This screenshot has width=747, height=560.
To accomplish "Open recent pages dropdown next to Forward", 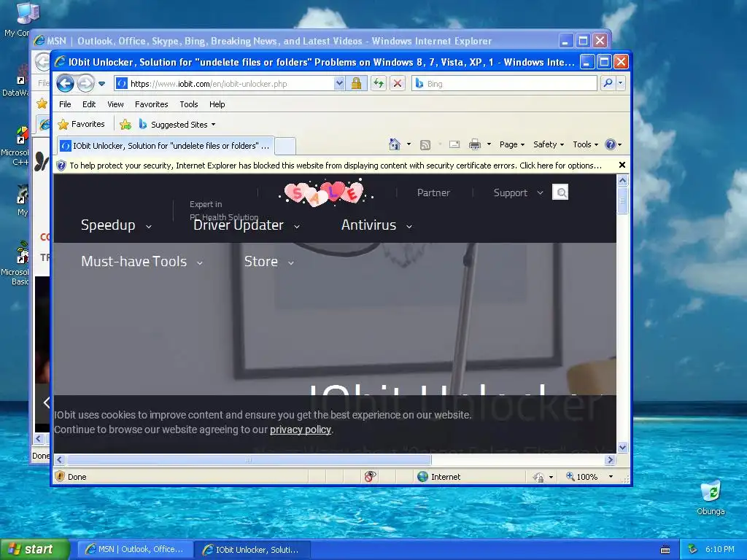I will 101,84.
